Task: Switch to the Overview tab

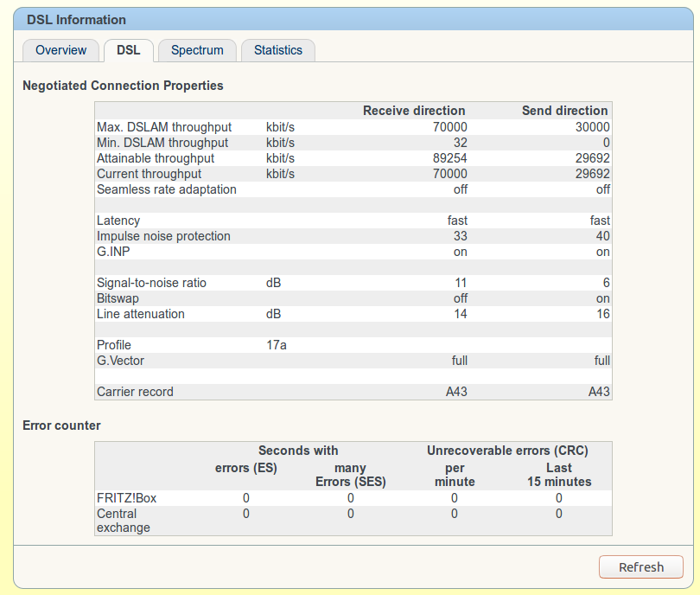Action: click(x=60, y=50)
